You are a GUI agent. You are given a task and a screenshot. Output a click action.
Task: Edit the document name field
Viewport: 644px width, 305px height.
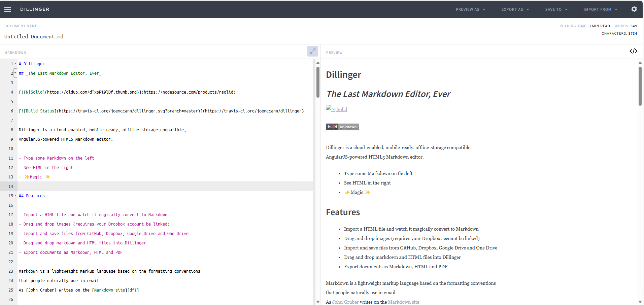(34, 37)
